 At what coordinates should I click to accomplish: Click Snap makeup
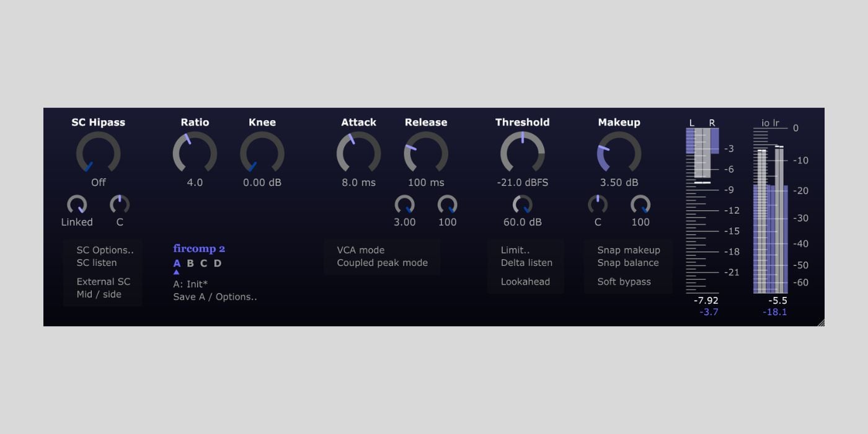tap(629, 250)
